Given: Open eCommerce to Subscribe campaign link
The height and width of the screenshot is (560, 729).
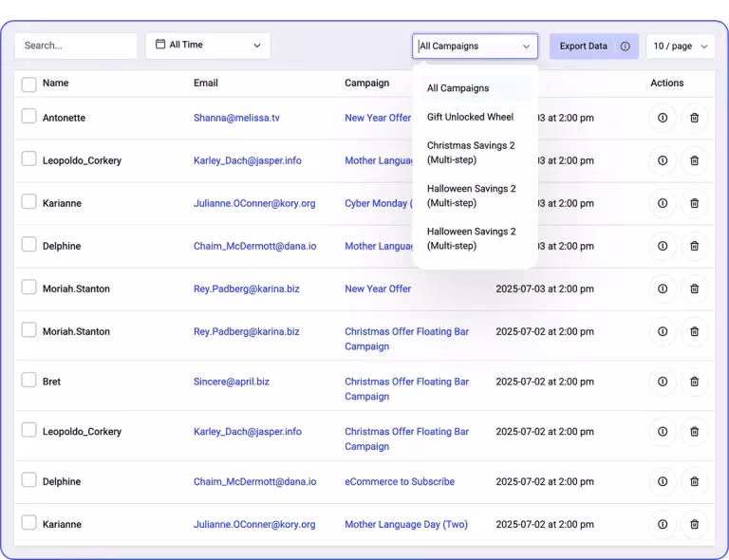Looking at the screenshot, I should (400, 482).
